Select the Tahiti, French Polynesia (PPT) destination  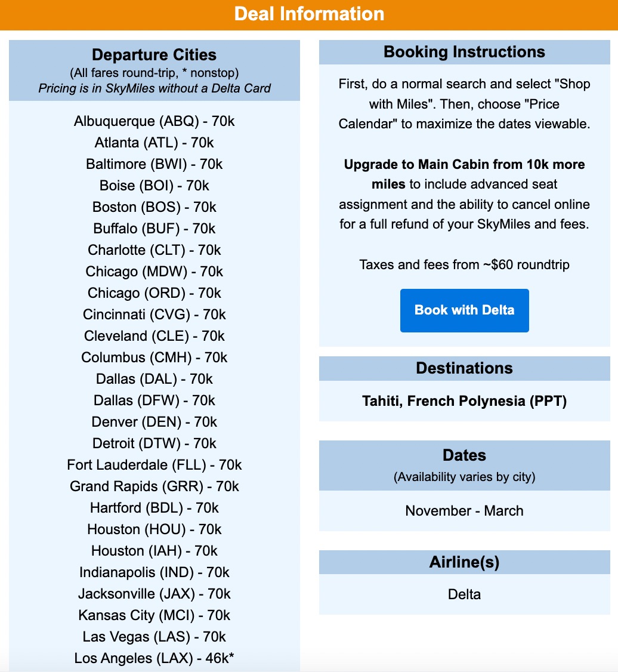pos(464,401)
